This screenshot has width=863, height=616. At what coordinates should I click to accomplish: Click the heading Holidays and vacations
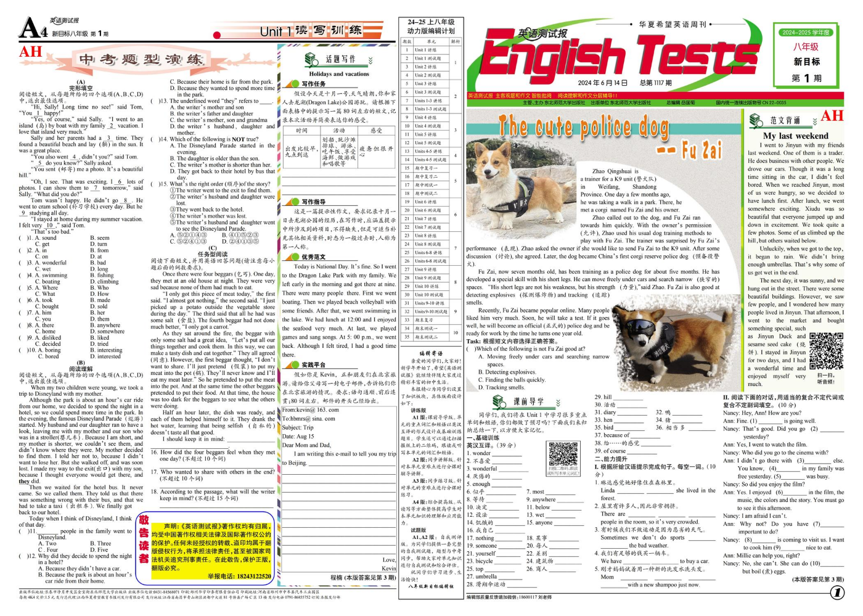click(339, 74)
